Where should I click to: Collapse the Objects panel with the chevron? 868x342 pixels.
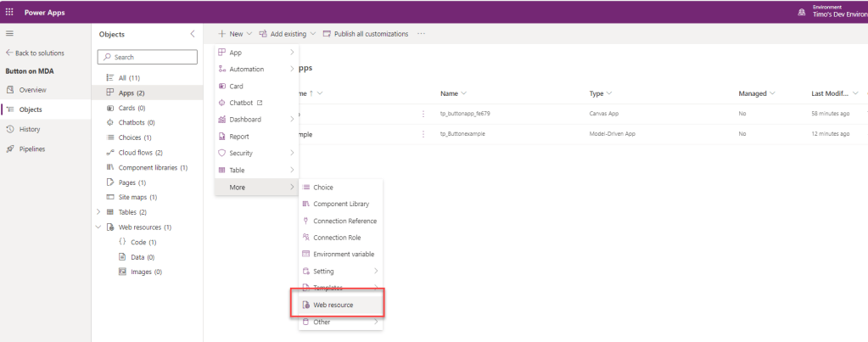(192, 34)
